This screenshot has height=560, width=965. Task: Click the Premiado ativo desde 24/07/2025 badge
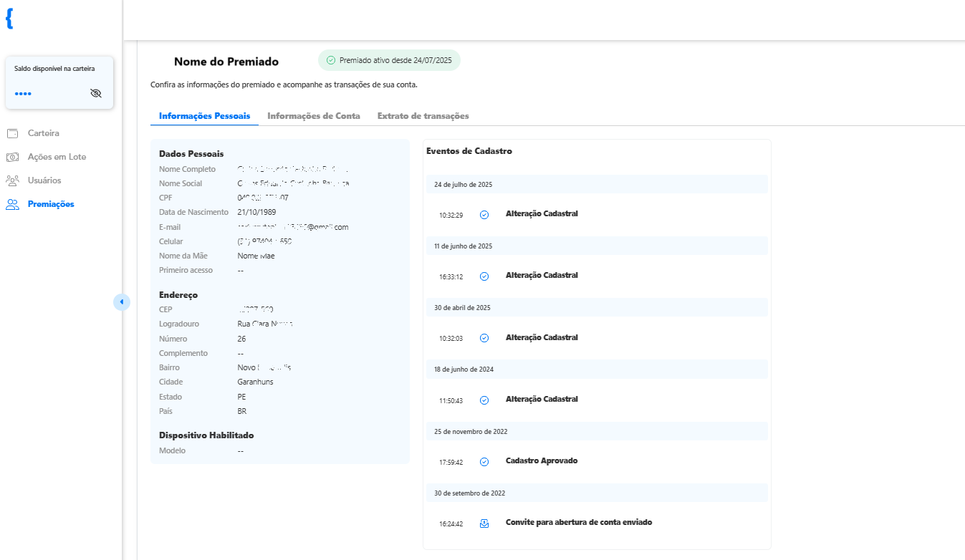point(389,60)
